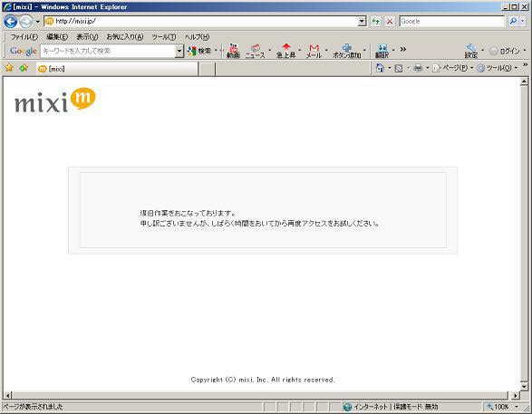
Task: Click the browser Forward arrow button
Action: click(26, 22)
